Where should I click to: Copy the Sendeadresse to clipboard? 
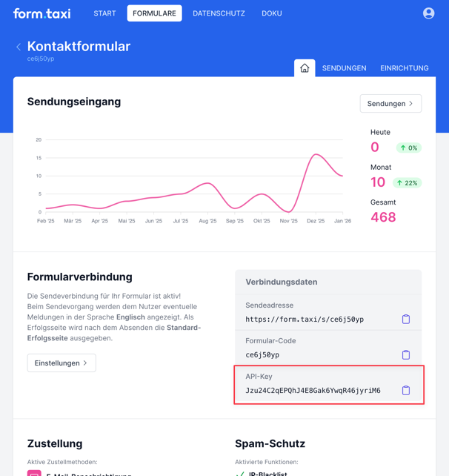coord(406,319)
